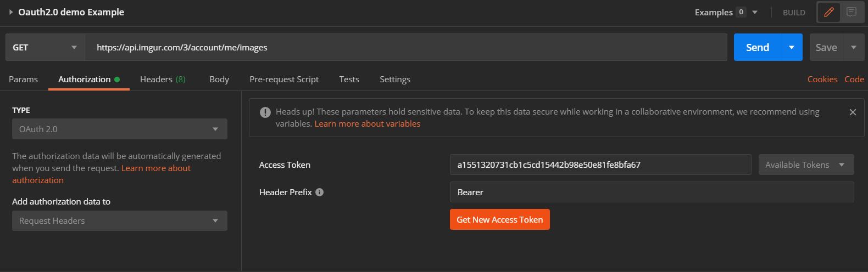Open the Available Tokens dropdown
Screen dimensions: 868x272
pyautogui.click(x=806, y=165)
